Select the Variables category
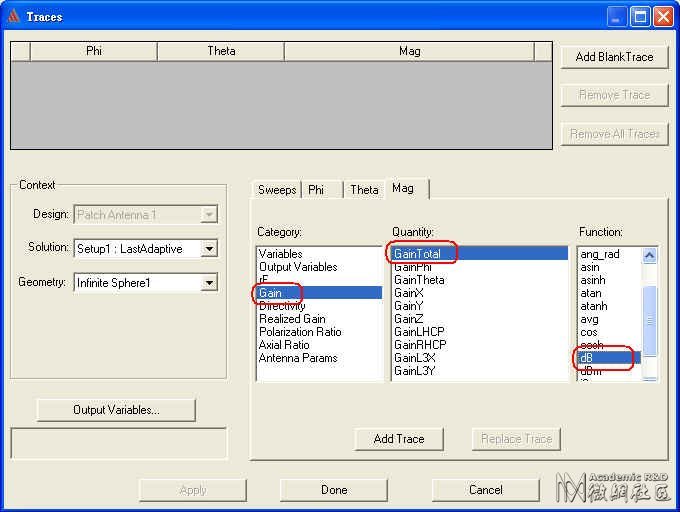 tap(319, 254)
